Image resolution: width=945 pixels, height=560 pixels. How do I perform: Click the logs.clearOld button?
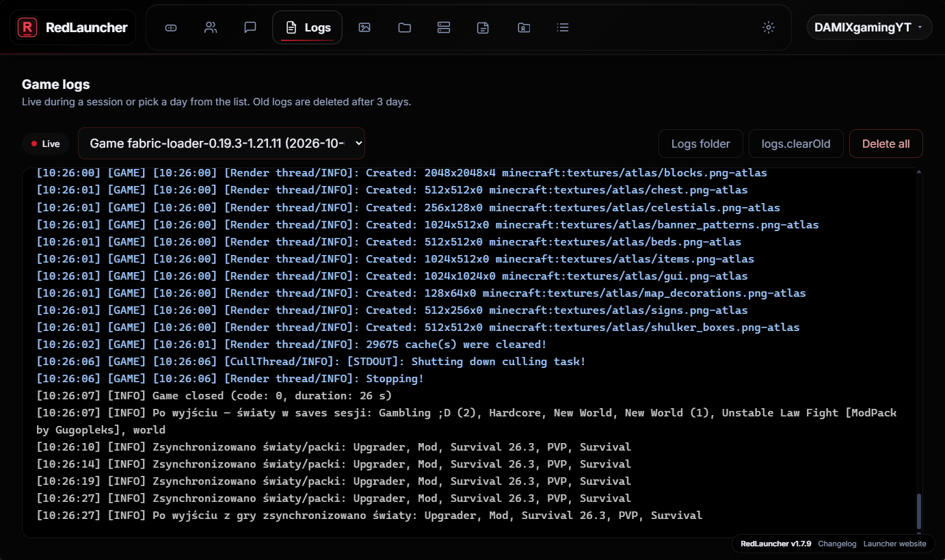coord(796,144)
